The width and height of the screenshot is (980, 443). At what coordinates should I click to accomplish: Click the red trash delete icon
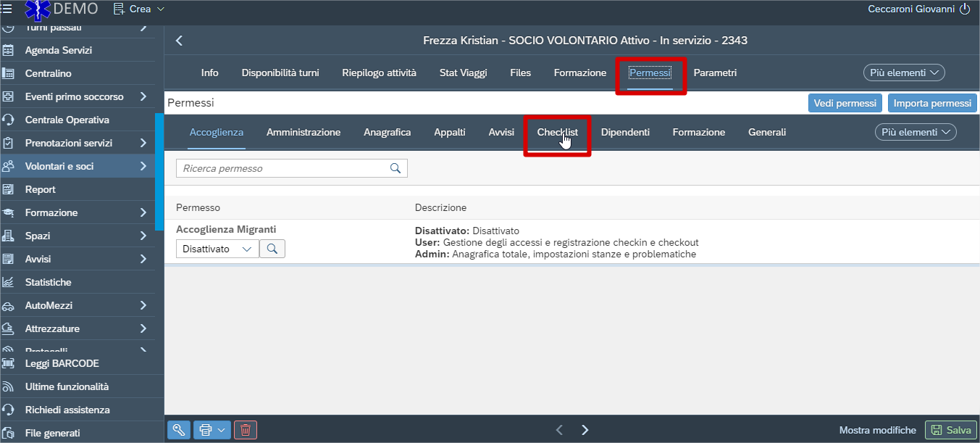[x=246, y=430]
